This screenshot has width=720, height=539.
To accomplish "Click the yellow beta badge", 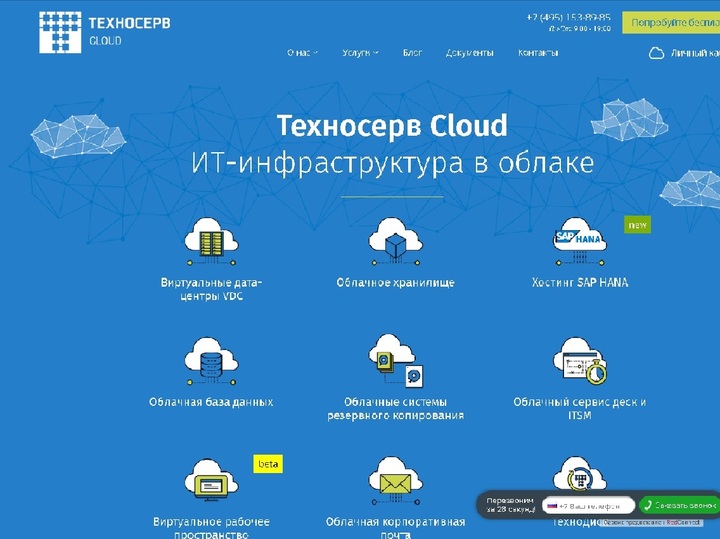I will (268, 464).
